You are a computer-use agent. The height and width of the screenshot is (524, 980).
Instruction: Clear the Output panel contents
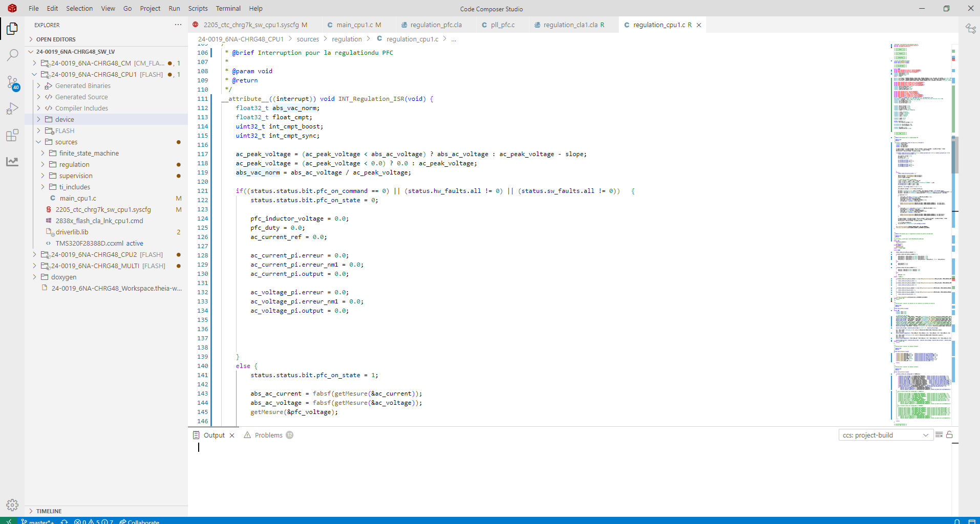click(x=939, y=435)
